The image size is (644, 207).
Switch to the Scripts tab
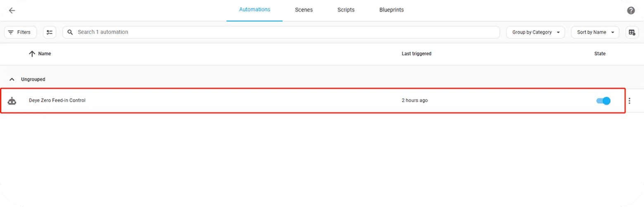click(x=346, y=10)
